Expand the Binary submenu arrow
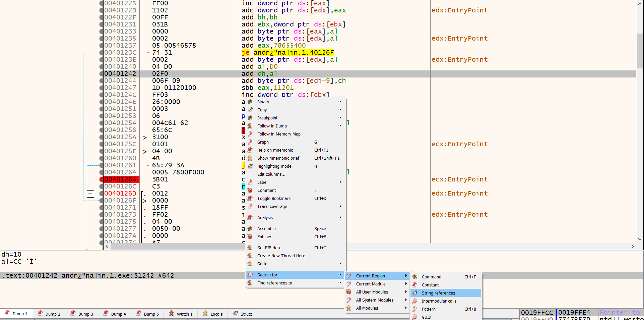Viewport: 644px width, 320px height. [340, 102]
